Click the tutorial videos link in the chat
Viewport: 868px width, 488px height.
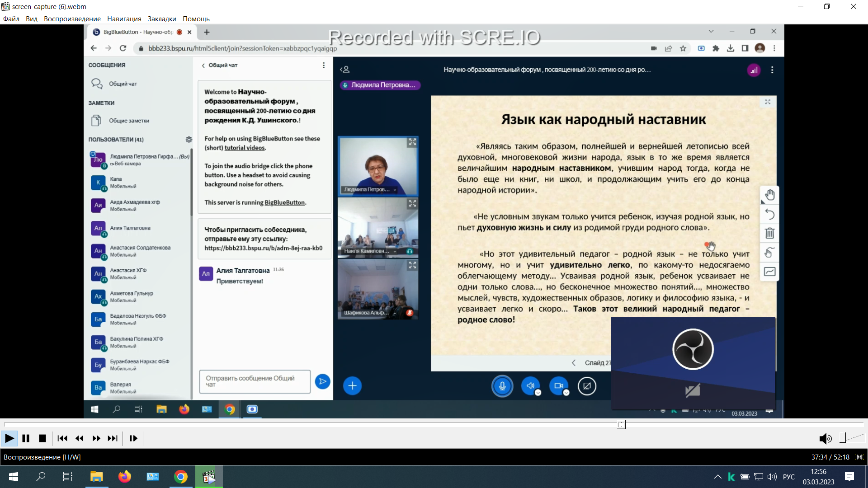[244, 148]
